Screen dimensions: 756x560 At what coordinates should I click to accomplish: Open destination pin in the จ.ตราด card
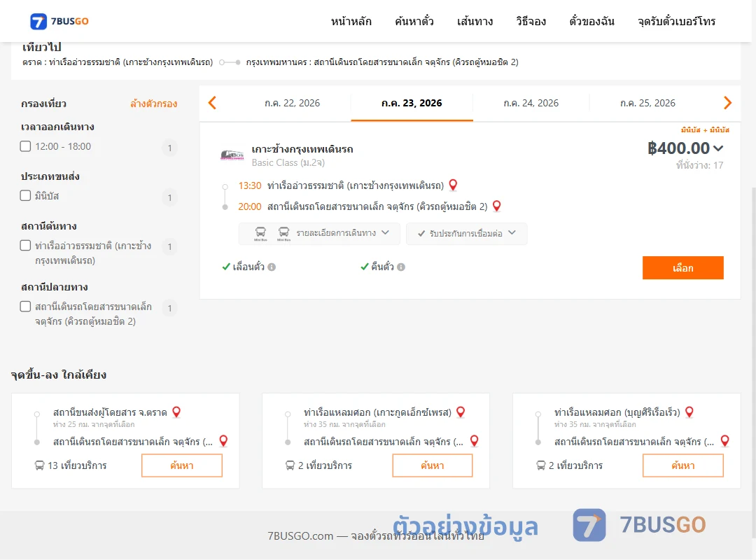pyautogui.click(x=223, y=441)
